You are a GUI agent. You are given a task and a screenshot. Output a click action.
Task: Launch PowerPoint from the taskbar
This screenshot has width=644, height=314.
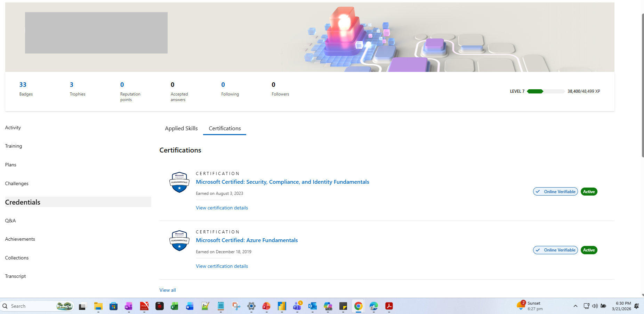pyautogui.click(x=267, y=306)
